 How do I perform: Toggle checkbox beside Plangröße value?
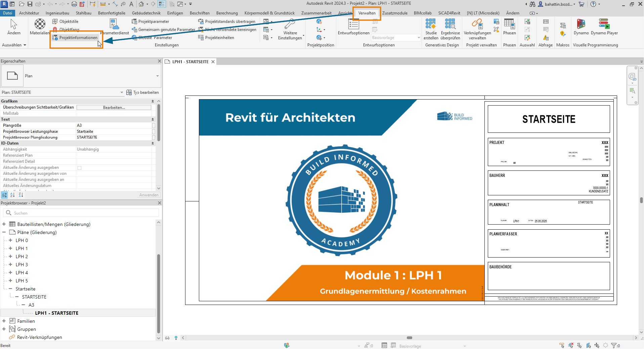pos(154,125)
